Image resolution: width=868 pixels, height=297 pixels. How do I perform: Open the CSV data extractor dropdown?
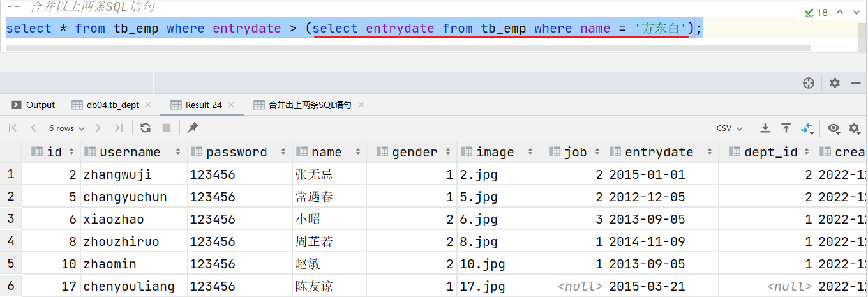730,128
